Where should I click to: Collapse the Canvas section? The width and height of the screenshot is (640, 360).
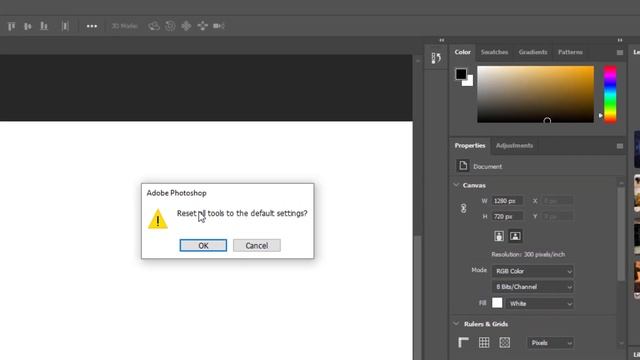coord(456,185)
